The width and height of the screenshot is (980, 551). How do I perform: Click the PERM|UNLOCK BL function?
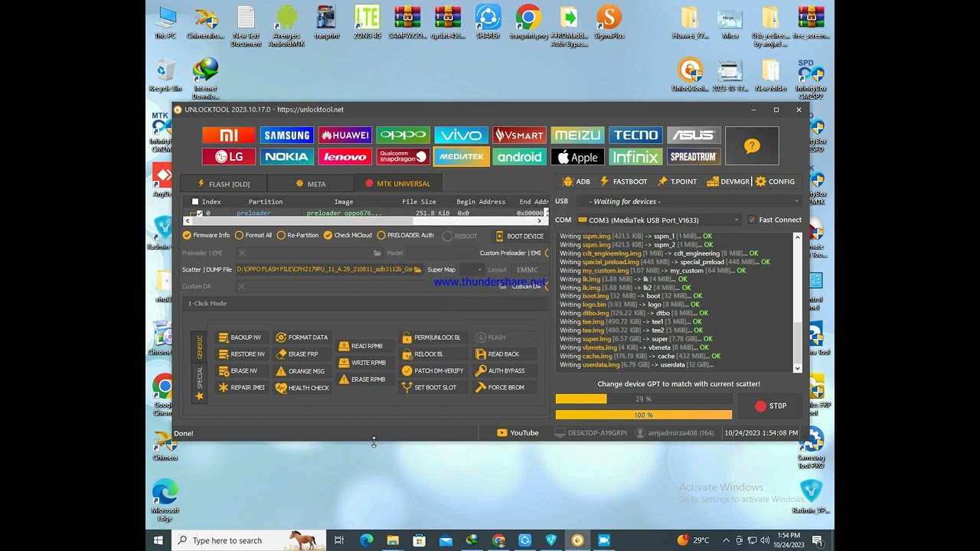(433, 337)
